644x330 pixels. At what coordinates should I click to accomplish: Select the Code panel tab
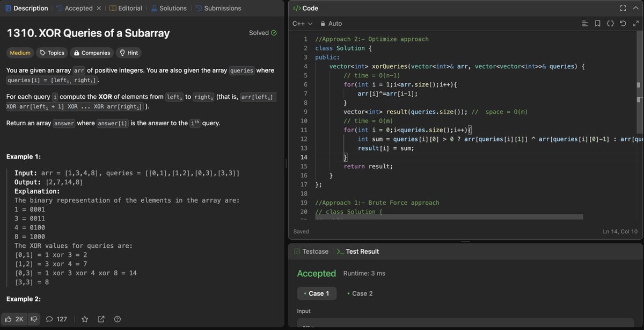(x=306, y=8)
